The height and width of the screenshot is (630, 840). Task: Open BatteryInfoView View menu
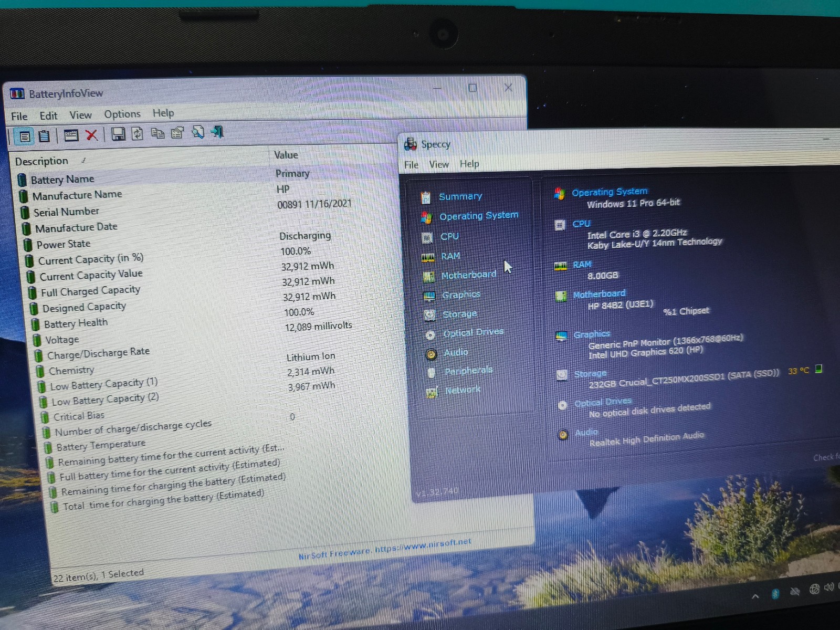pos(80,115)
